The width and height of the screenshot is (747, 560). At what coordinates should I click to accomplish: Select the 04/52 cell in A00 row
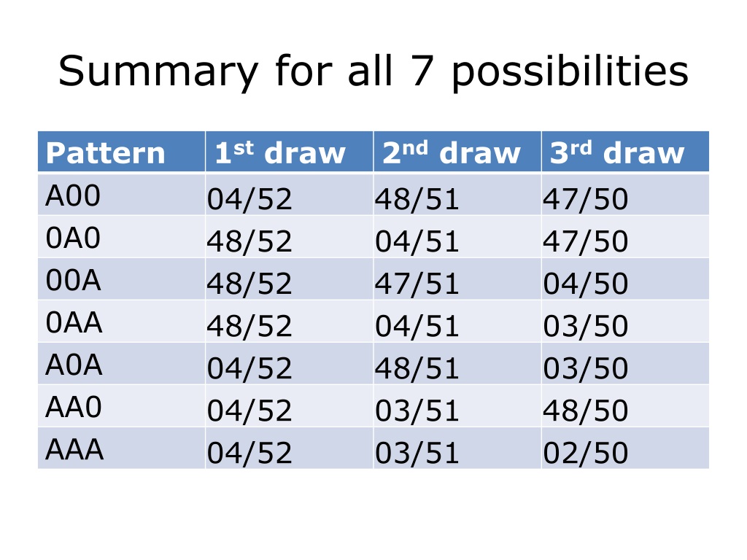(x=289, y=194)
